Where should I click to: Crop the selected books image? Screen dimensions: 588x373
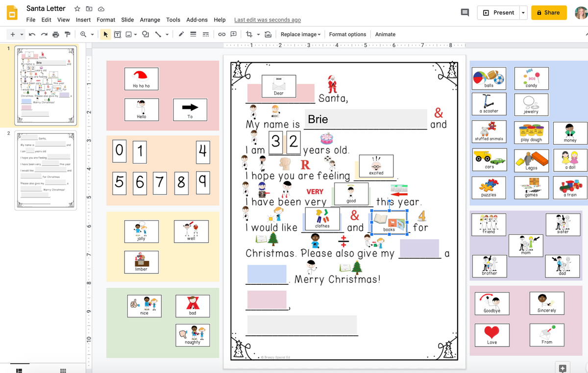tap(249, 34)
